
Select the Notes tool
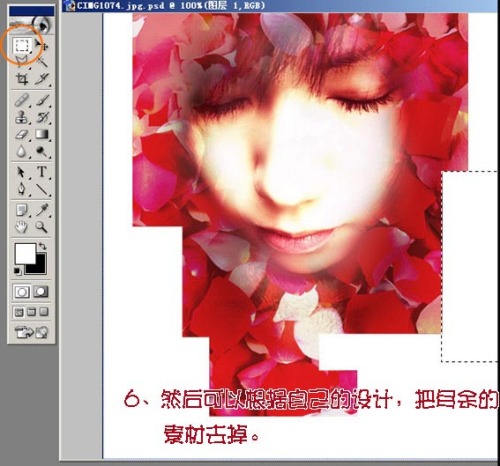click(22, 210)
